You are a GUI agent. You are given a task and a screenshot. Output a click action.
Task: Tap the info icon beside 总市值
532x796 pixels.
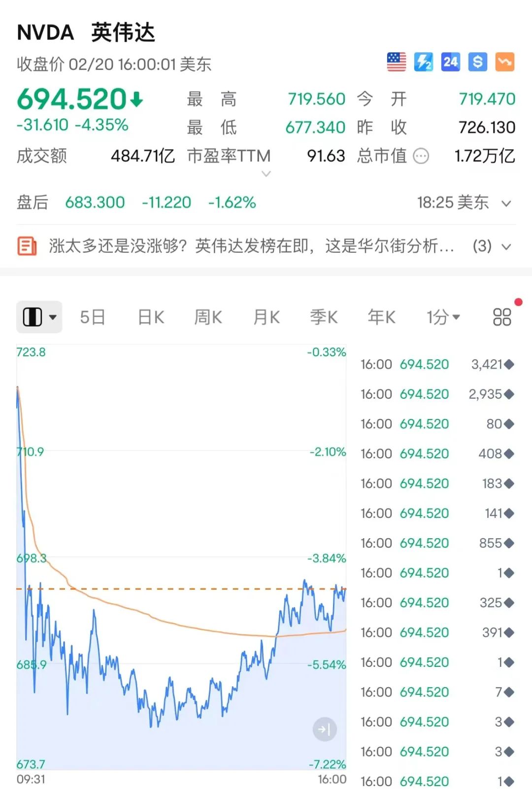[421, 156]
